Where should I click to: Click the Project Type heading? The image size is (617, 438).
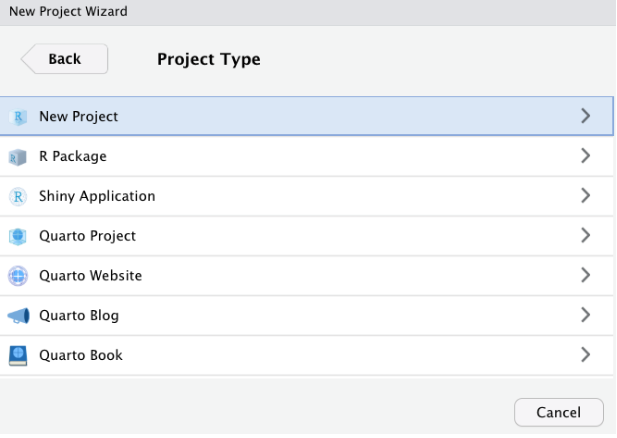[208, 59]
